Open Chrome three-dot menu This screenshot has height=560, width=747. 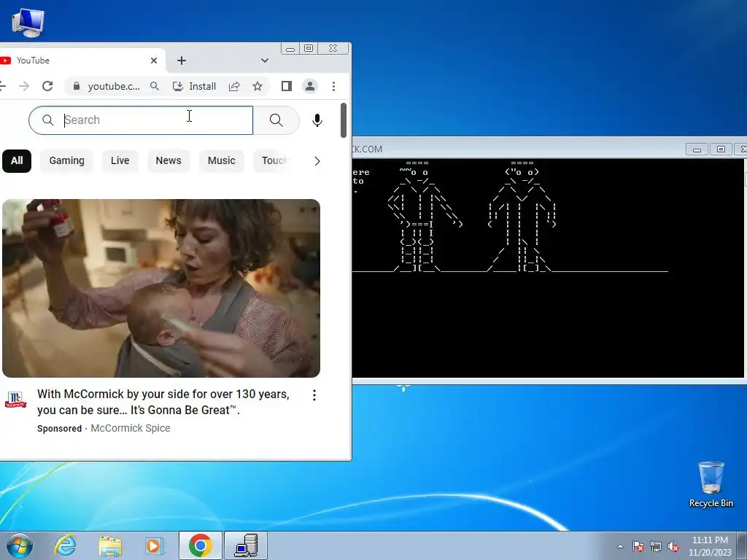pos(333,86)
